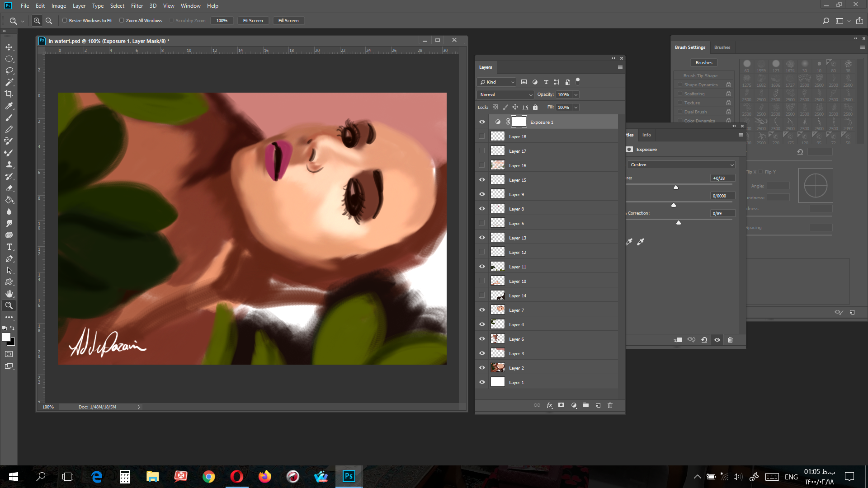This screenshot has height=488, width=868.
Task: Click the Gamma Correction slider handle
Action: click(x=679, y=223)
